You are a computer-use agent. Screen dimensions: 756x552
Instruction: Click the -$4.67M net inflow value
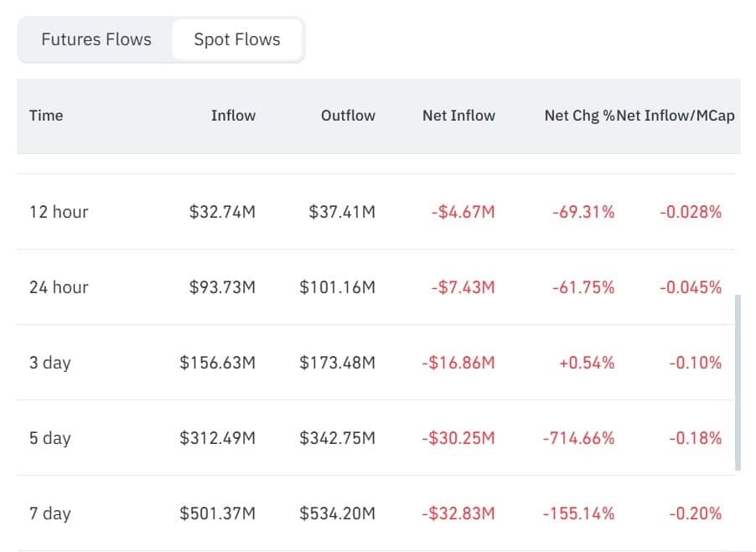click(x=463, y=212)
